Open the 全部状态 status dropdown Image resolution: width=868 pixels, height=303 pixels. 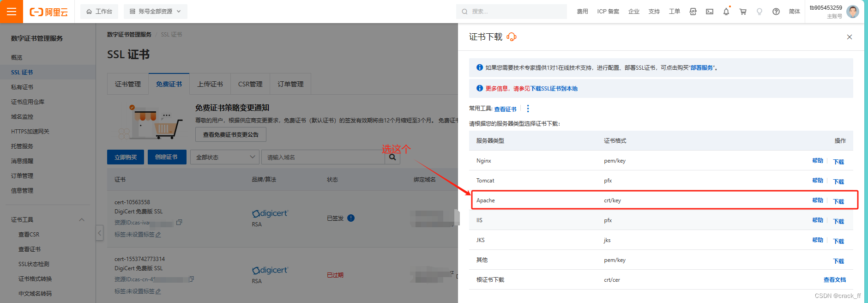pyautogui.click(x=225, y=157)
